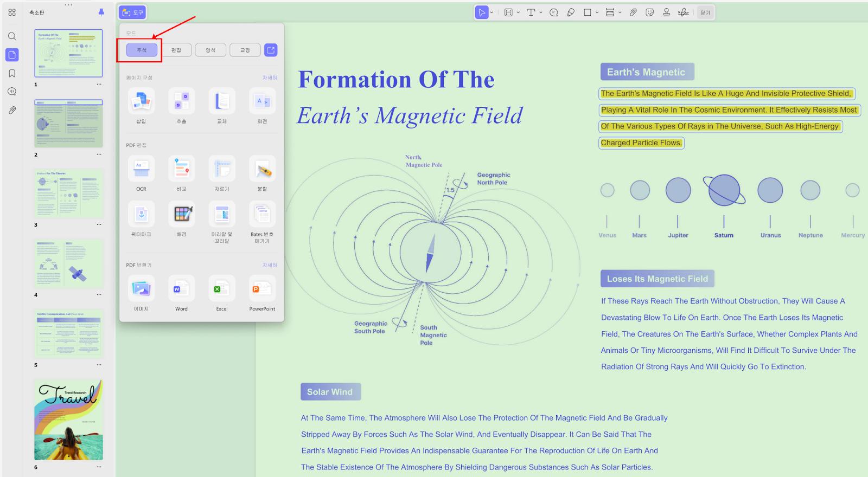This screenshot has height=477, width=868.
Task: Click the 도구 tools button
Action: pyautogui.click(x=132, y=12)
